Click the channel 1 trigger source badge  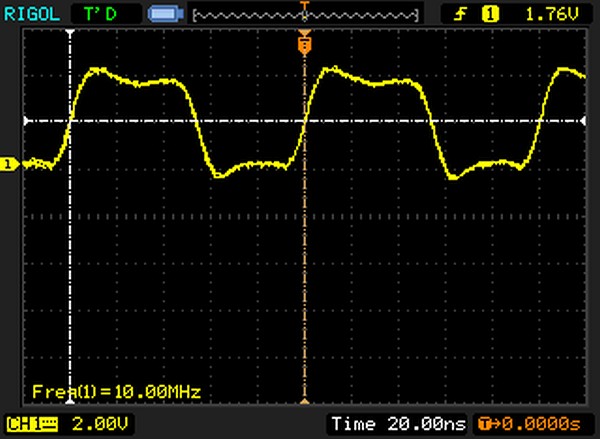pyautogui.click(x=490, y=13)
